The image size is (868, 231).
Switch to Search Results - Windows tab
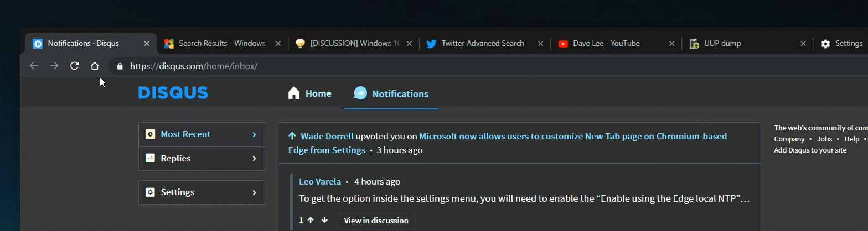(x=223, y=44)
